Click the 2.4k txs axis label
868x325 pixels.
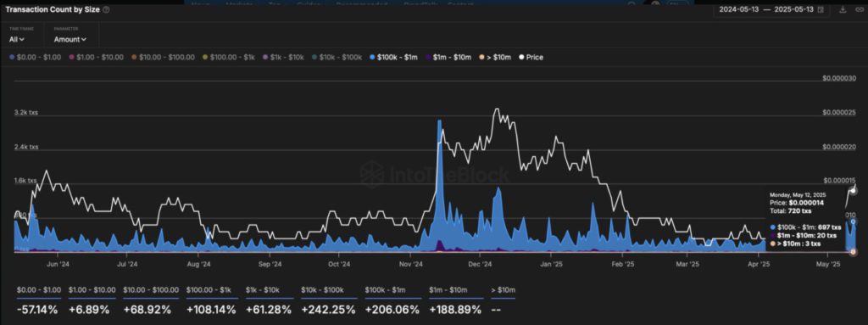pos(26,147)
